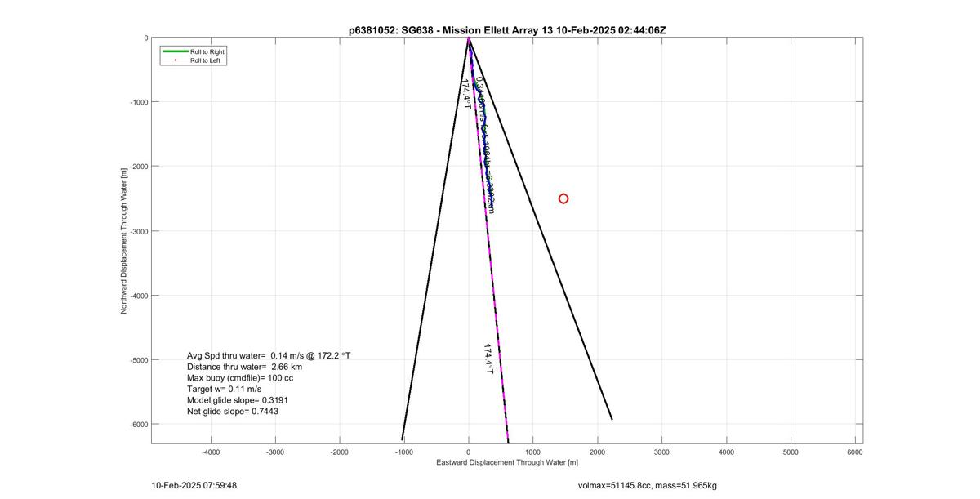Click the upper '174.4°T' heading label
Screen dimensions: 980x499
[466, 94]
